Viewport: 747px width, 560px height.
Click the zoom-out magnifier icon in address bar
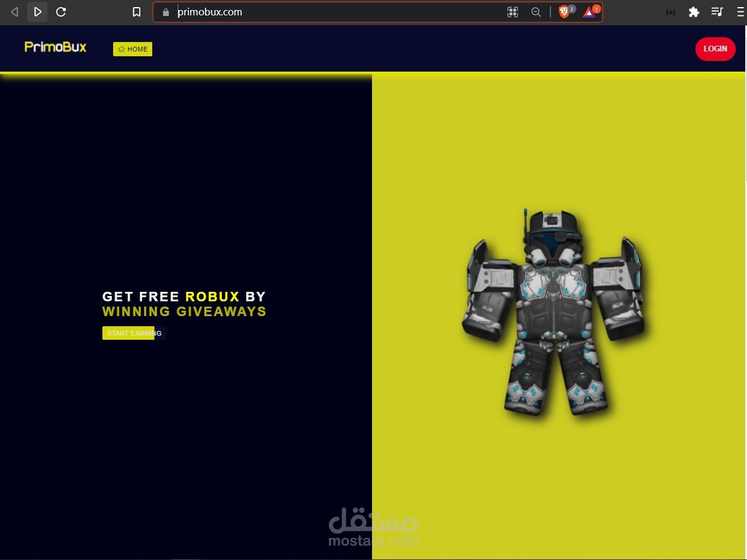pos(536,12)
